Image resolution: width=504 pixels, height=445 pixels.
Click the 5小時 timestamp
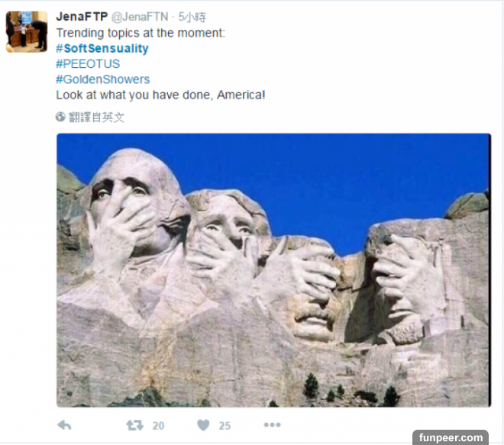tap(192, 17)
